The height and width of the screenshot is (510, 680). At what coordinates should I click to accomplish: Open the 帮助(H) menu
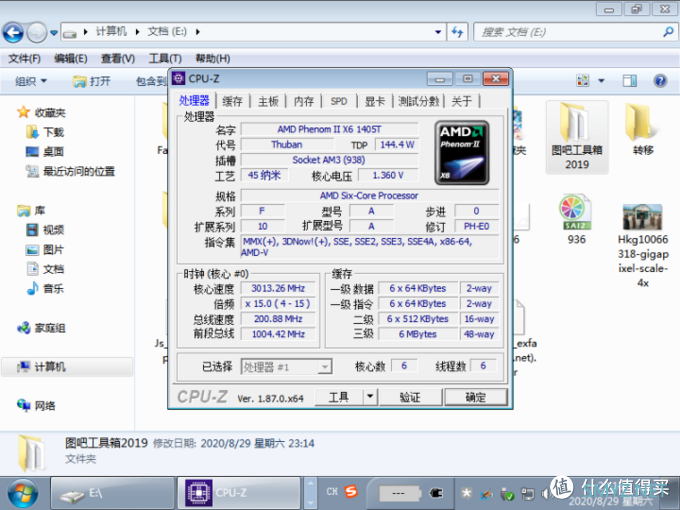[212, 58]
